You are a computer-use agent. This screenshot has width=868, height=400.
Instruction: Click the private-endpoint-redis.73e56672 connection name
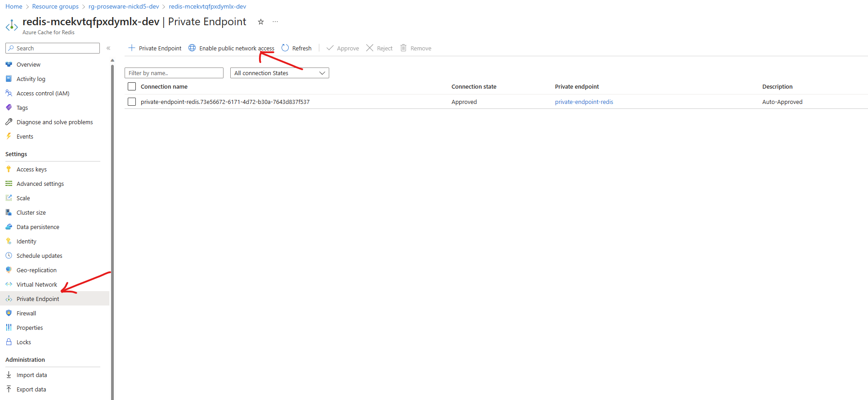(x=225, y=102)
